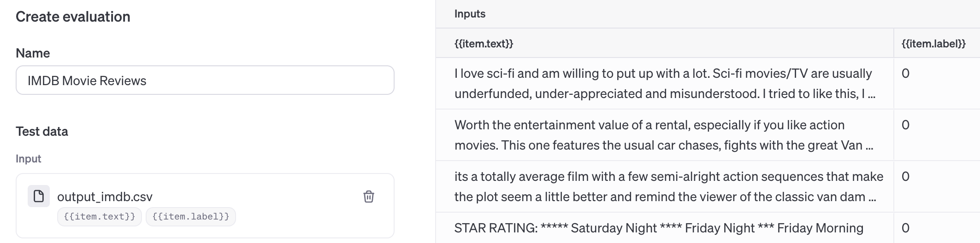Click the Test data section label

click(x=42, y=132)
